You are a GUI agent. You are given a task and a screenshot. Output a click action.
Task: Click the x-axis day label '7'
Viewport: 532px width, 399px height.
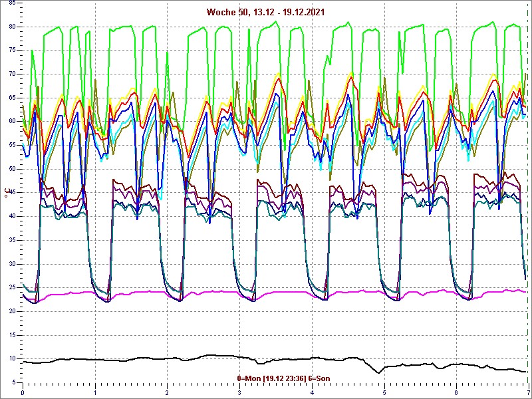pos(528,393)
